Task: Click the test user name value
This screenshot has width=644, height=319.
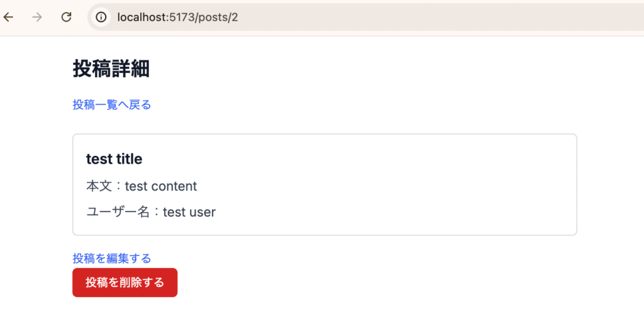Action: point(189,212)
